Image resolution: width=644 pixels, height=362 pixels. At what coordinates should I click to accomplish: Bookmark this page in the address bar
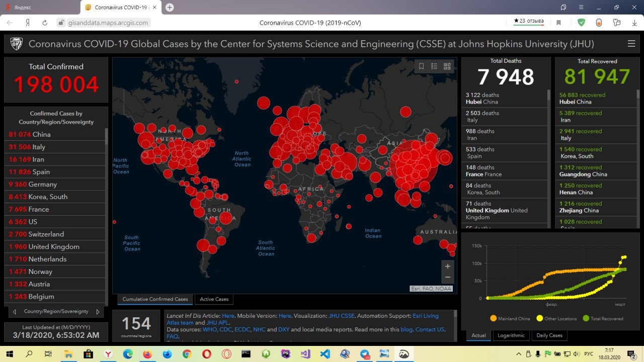(558, 23)
